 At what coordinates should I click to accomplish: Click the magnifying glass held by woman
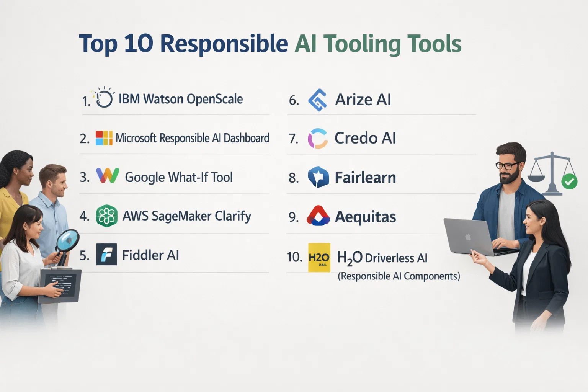point(68,240)
